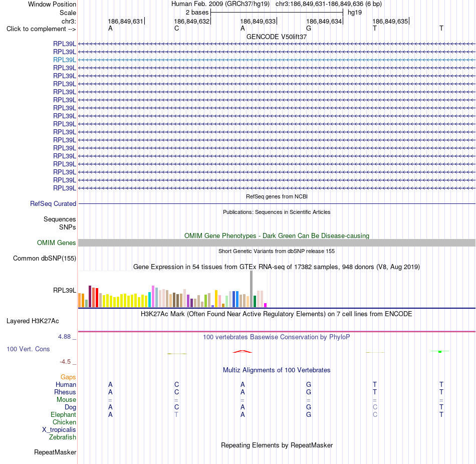Click the green PhyloP mark at last base
The height and width of the screenshot is (464, 476).
(440, 351)
